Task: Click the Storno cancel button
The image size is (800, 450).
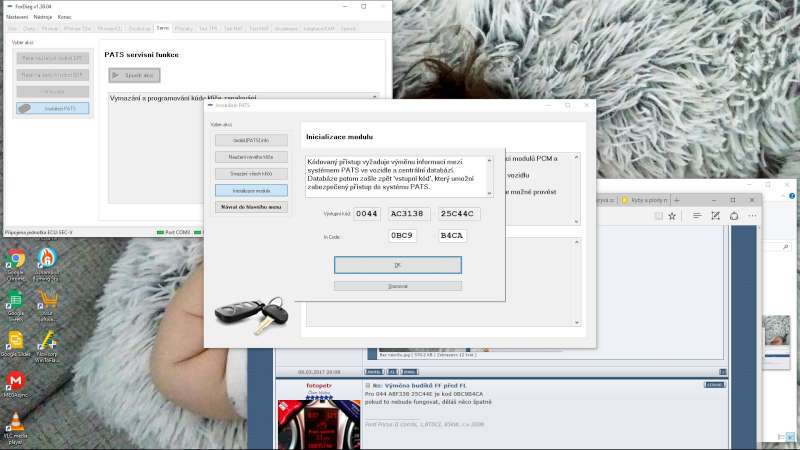Action: [398, 286]
